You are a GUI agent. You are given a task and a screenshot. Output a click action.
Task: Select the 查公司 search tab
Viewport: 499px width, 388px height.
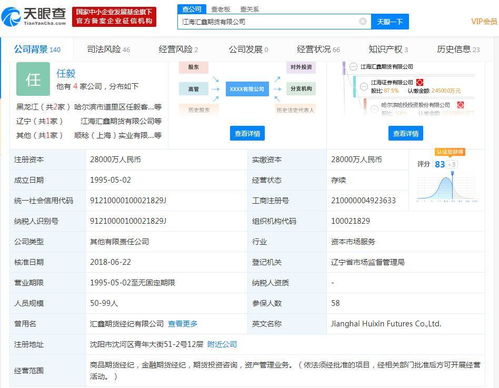tap(192, 9)
